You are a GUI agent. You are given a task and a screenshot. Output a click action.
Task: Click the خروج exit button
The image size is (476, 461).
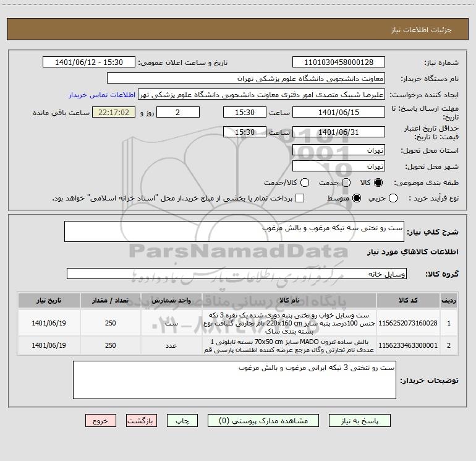click(101, 421)
